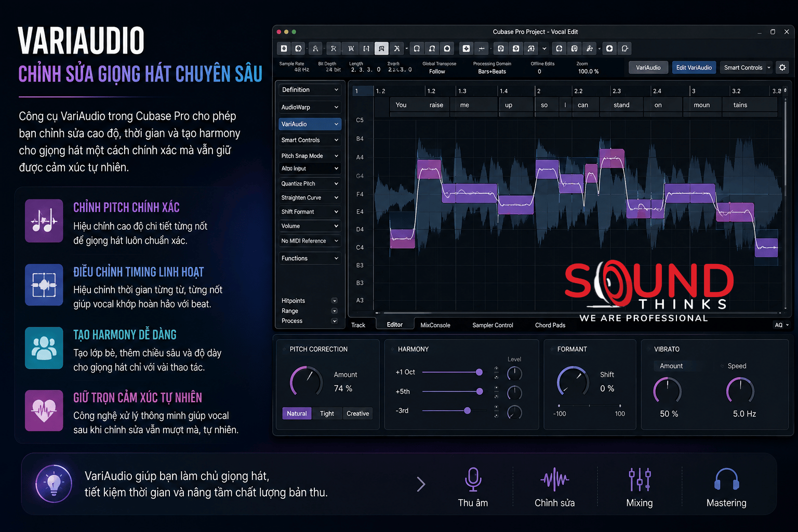798x532 pixels.
Task: Open the No MIDI Reference dropdown
Action: point(310,241)
